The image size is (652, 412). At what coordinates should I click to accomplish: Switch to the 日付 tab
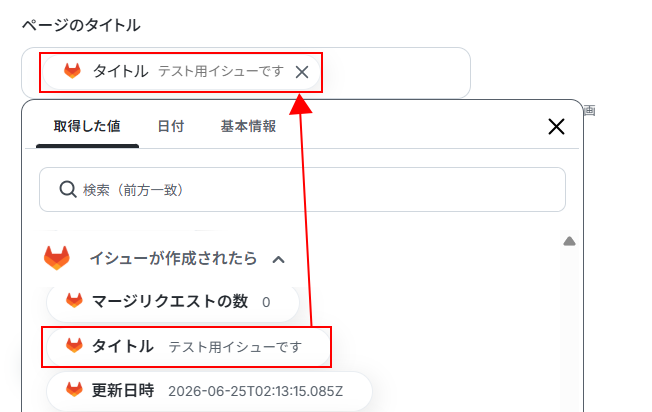170,126
